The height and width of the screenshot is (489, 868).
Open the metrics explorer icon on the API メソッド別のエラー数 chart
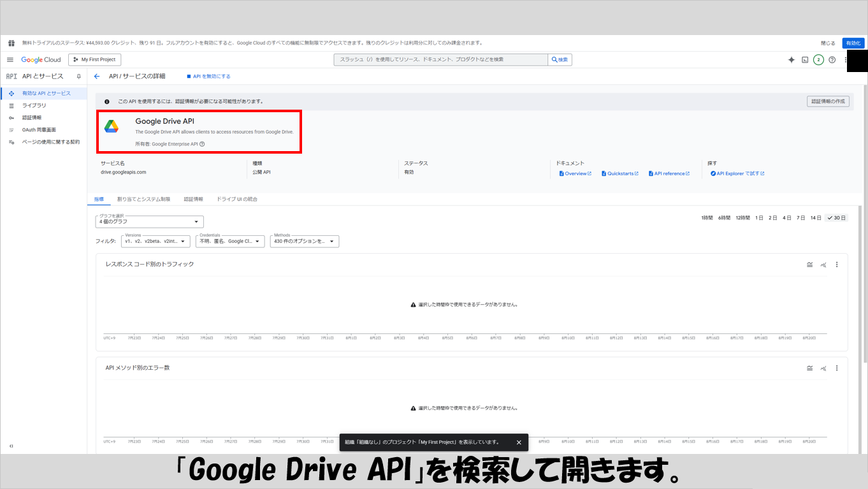[823, 368]
